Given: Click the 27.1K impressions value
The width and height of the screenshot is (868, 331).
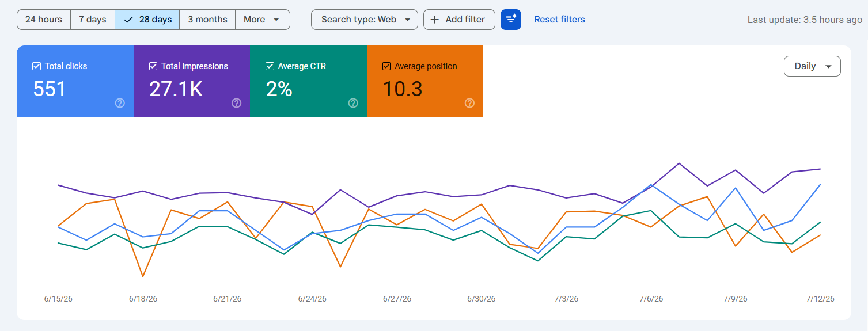Looking at the screenshot, I should click(176, 89).
